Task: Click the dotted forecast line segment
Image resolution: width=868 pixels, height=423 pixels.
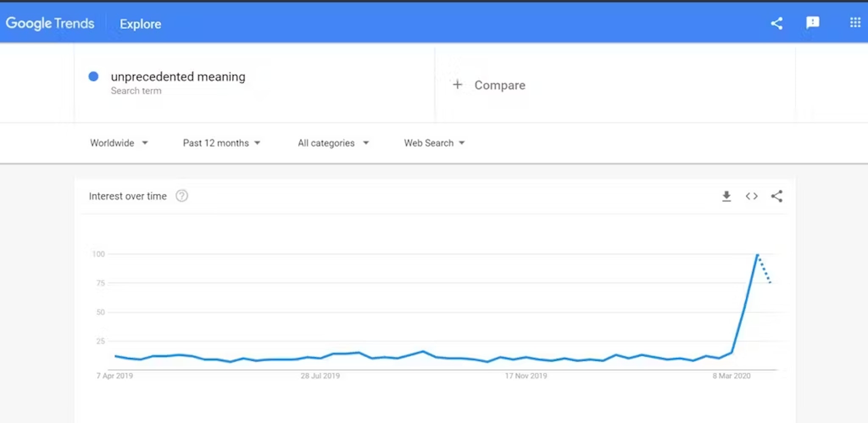Action: [x=765, y=270]
